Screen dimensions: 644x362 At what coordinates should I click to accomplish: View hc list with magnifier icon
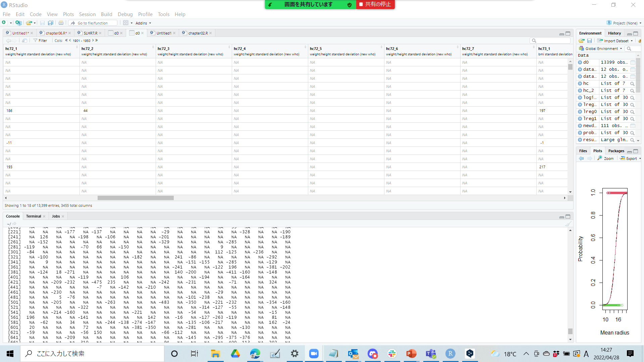click(x=632, y=83)
